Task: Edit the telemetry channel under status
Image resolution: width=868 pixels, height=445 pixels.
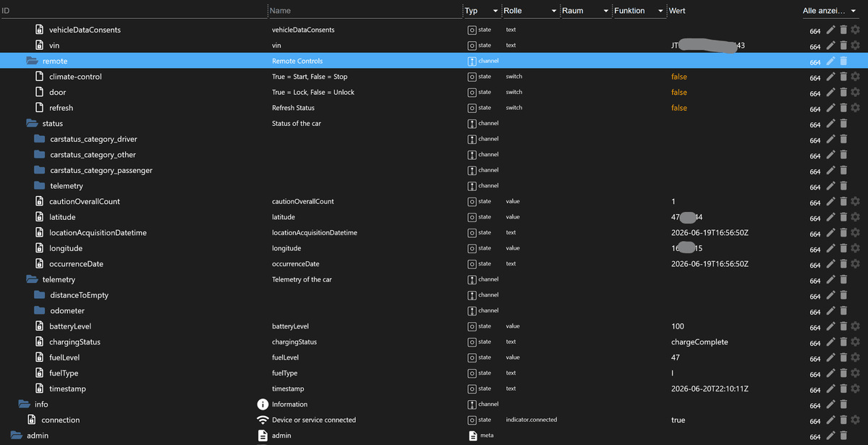Action: (x=831, y=186)
